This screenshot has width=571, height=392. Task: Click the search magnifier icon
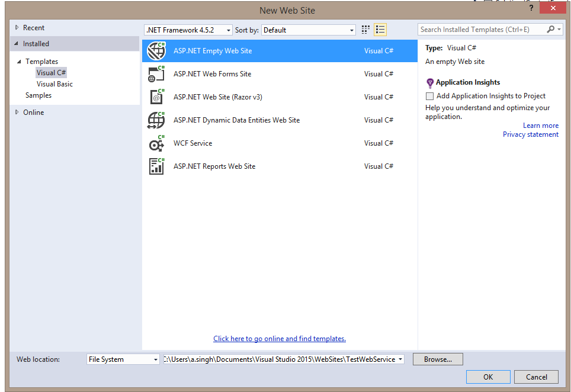550,28
